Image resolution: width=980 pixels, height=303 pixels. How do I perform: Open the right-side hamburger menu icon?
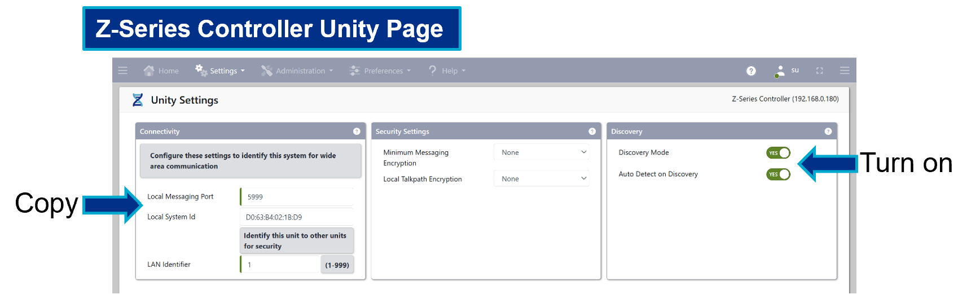point(845,71)
